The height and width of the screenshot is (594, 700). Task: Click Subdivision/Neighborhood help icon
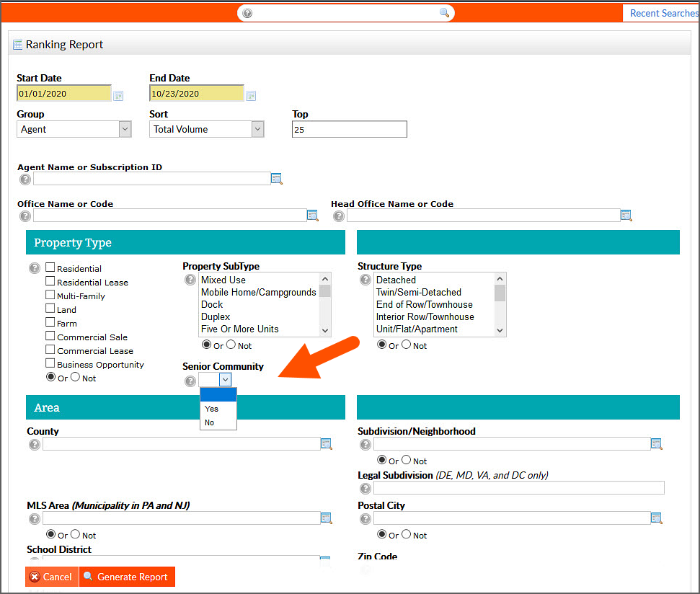365,445
